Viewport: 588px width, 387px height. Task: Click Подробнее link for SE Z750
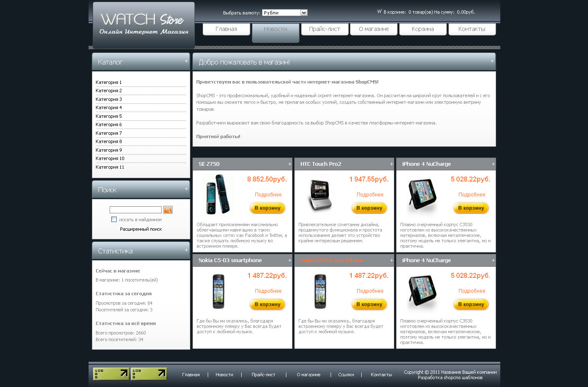pos(268,195)
